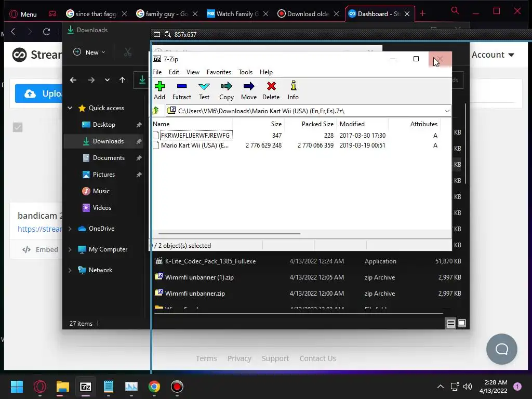This screenshot has height=399, width=532.
Task: Open the Account dropdown on Streamable
Action: click(x=493, y=55)
